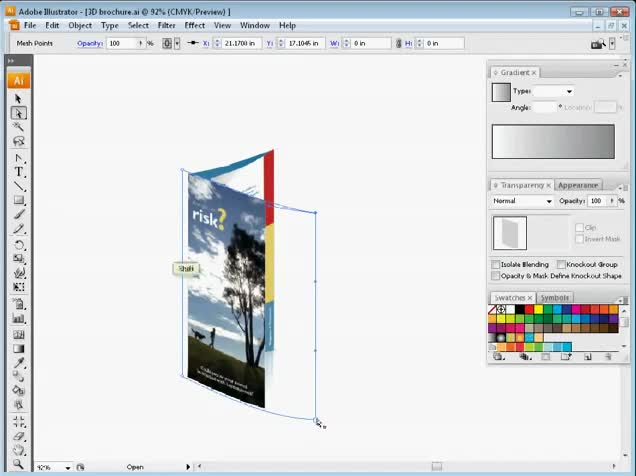This screenshot has height=476, width=636.
Task: Pick the black swatch in Swatches panel
Action: pyautogui.click(x=520, y=310)
